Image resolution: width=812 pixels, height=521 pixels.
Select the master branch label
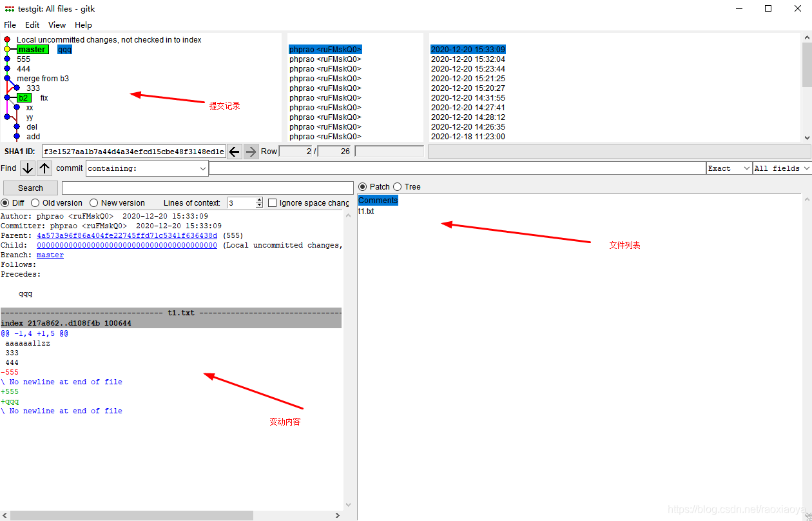[32, 50]
